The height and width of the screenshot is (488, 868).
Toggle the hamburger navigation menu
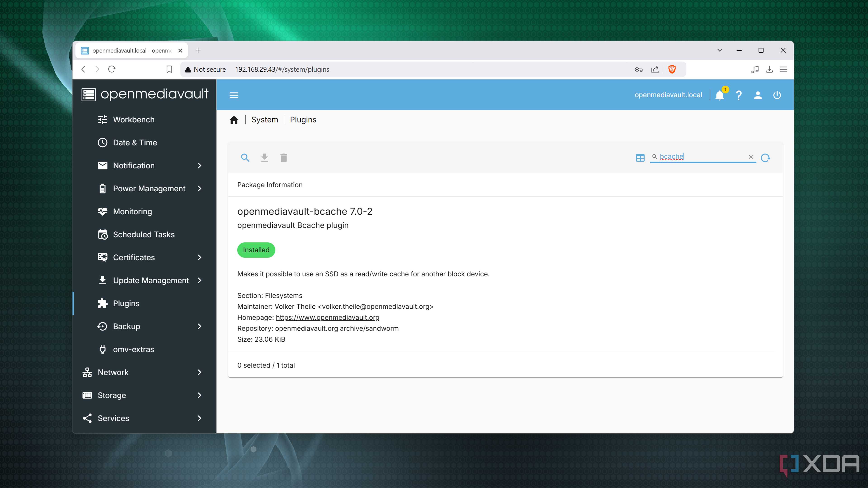point(234,95)
